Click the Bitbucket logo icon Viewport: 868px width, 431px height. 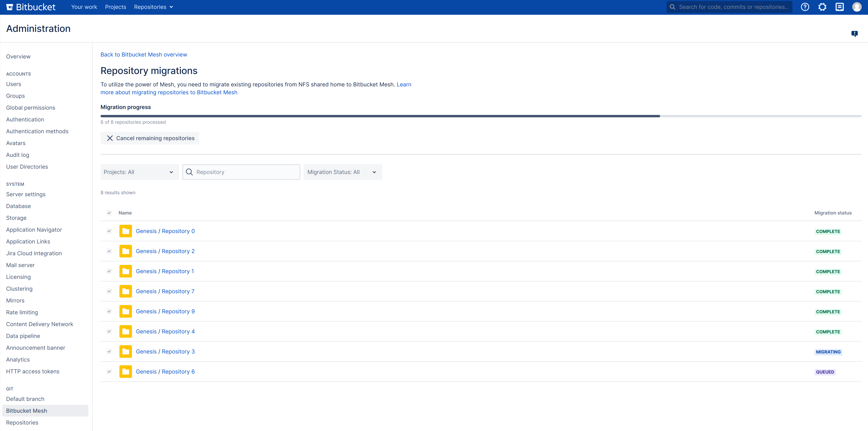10,7
